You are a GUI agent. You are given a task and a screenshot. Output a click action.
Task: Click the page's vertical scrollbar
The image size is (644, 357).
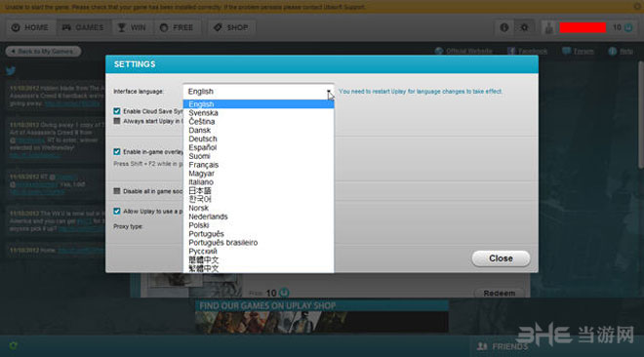[x=641, y=115]
